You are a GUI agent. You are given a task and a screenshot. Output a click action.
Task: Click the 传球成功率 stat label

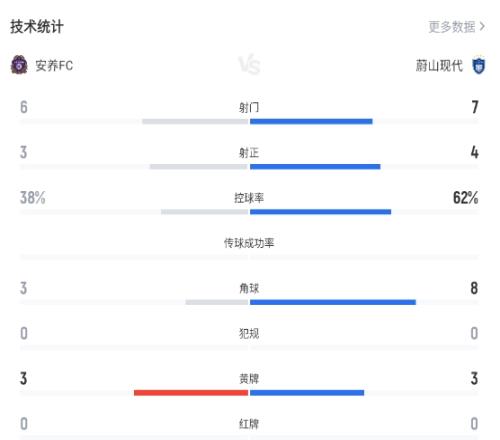[x=249, y=243]
